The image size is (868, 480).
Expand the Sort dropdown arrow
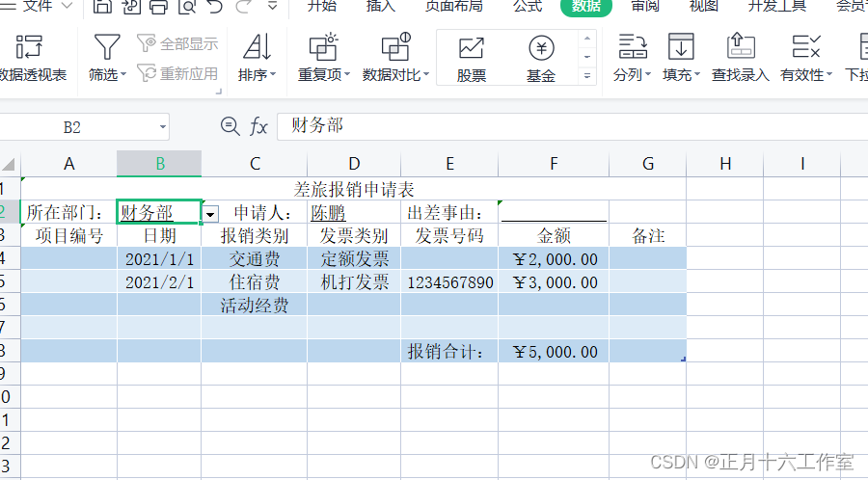273,74
